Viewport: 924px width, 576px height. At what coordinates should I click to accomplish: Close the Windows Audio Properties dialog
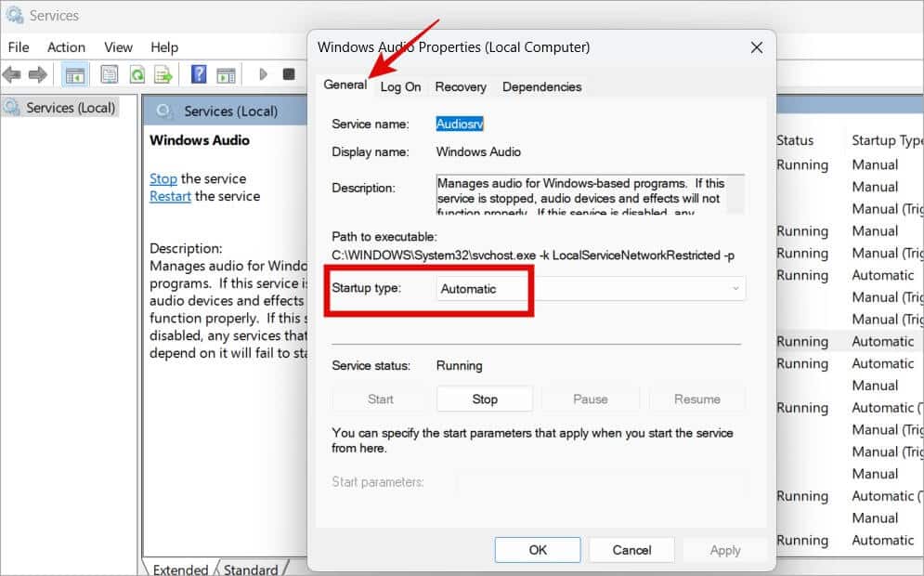pos(757,47)
